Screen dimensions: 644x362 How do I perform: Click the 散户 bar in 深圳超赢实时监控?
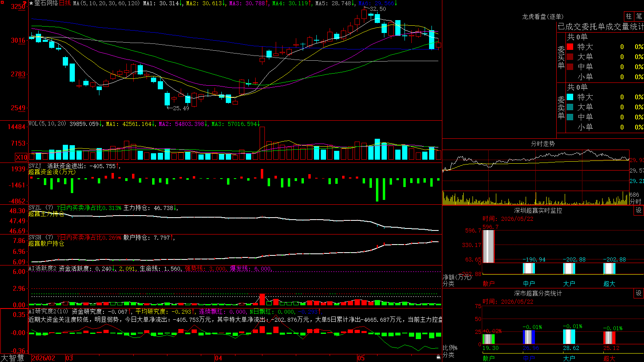click(x=488, y=247)
